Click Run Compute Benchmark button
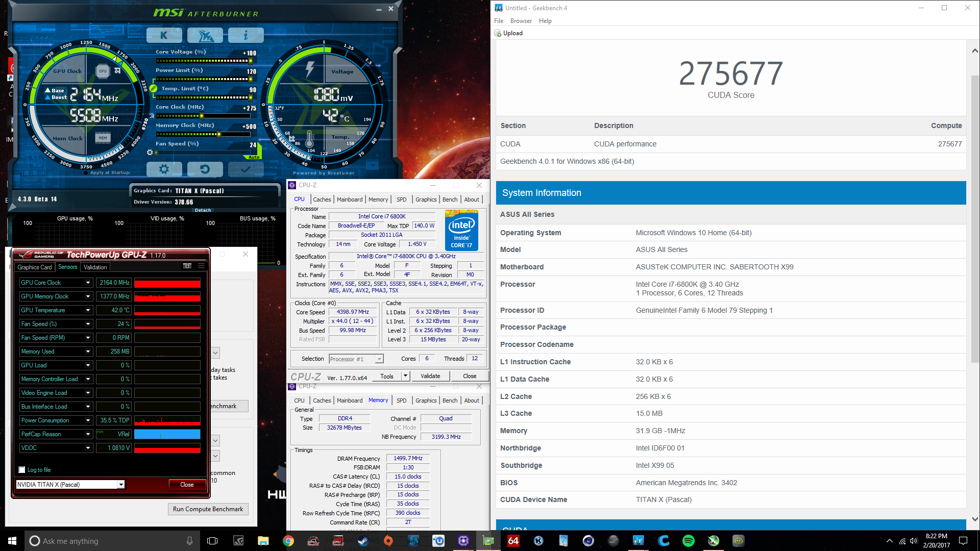 point(208,509)
